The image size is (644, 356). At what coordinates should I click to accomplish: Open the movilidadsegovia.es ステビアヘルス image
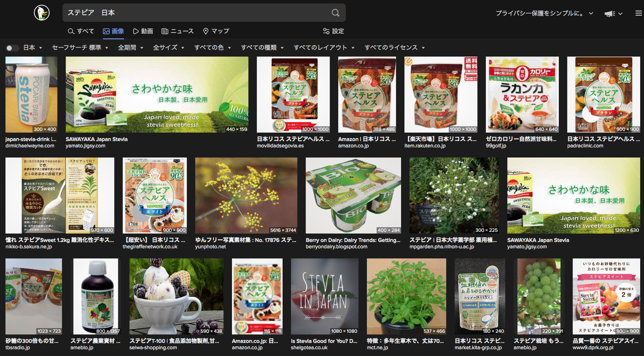pos(293,95)
